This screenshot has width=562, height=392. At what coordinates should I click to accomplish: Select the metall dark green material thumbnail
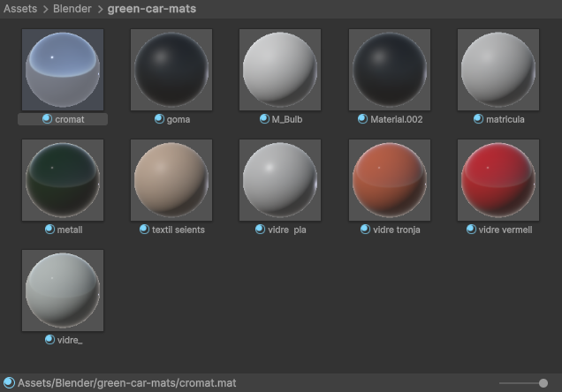pos(62,180)
